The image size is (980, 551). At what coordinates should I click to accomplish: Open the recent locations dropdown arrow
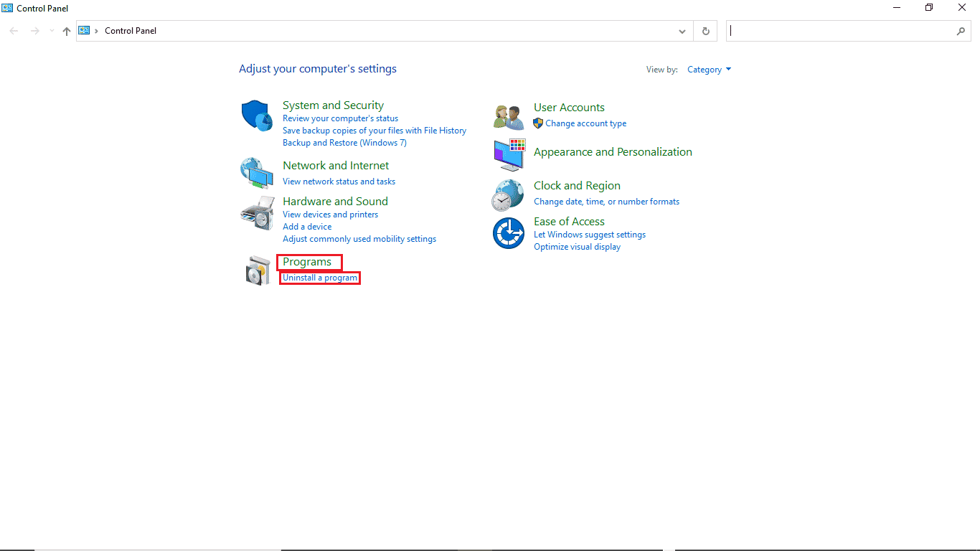pyautogui.click(x=52, y=31)
